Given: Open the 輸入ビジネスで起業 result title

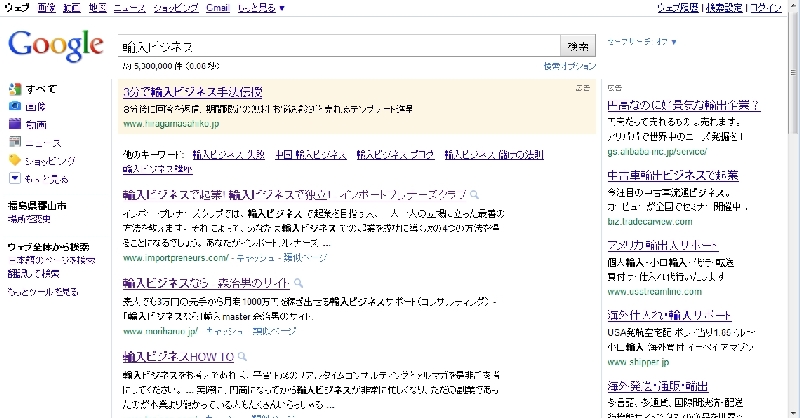Looking at the screenshot, I should [x=294, y=194].
